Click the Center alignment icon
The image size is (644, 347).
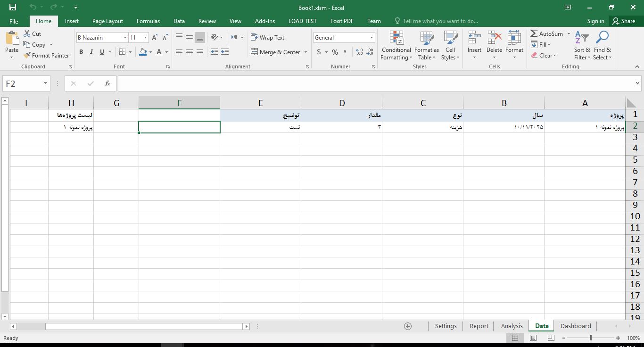tap(189, 52)
